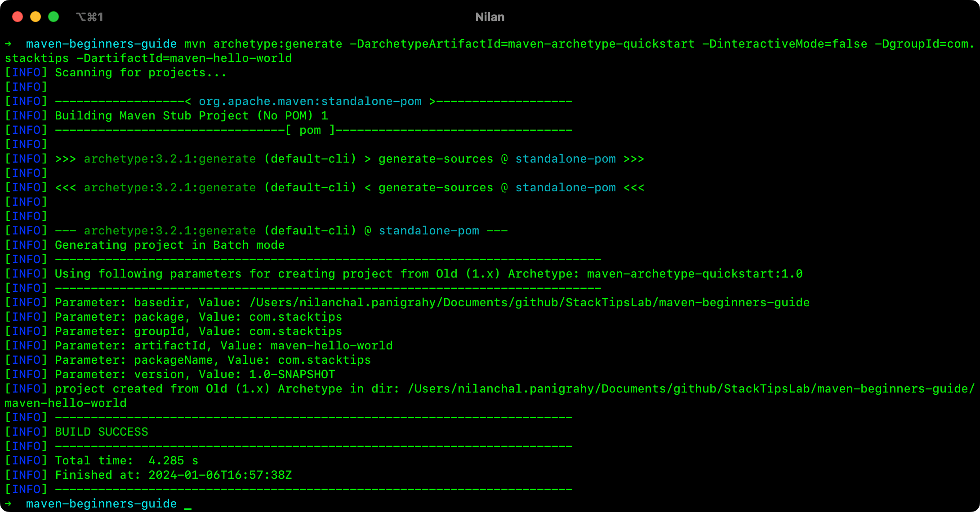Select the Generating project in Batch mode line

click(169, 245)
